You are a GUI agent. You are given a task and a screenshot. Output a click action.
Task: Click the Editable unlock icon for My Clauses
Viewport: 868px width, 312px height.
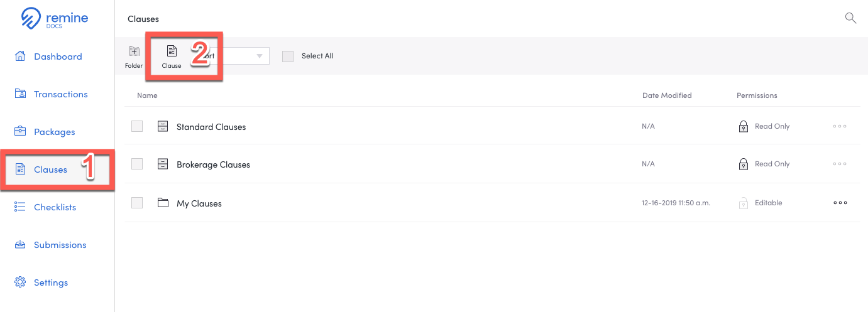(744, 203)
